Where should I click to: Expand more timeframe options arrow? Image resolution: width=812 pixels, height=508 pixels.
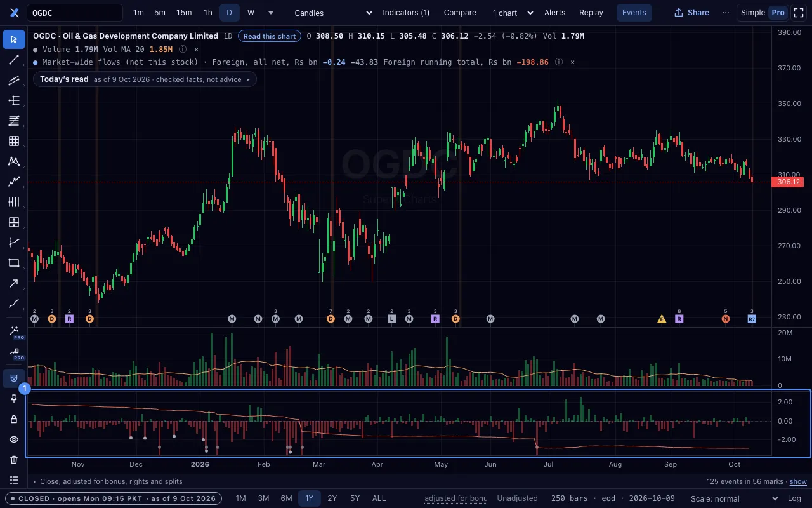click(x=271, y=13)
